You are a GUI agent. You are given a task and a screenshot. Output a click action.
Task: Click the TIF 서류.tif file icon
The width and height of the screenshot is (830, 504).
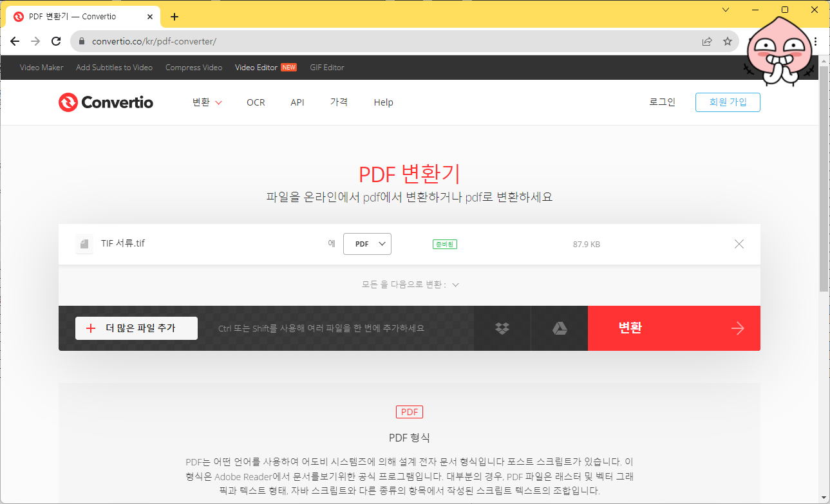(84, 243)
